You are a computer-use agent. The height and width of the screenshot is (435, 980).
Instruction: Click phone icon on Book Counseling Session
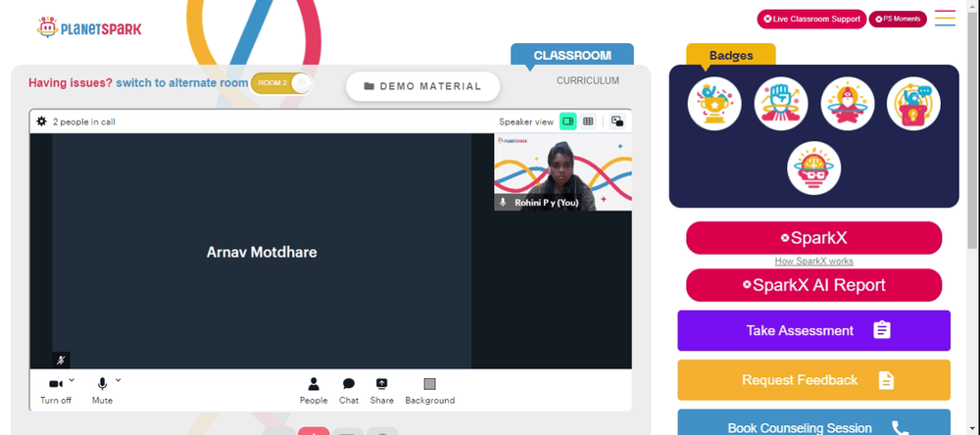tap(900, 428)
